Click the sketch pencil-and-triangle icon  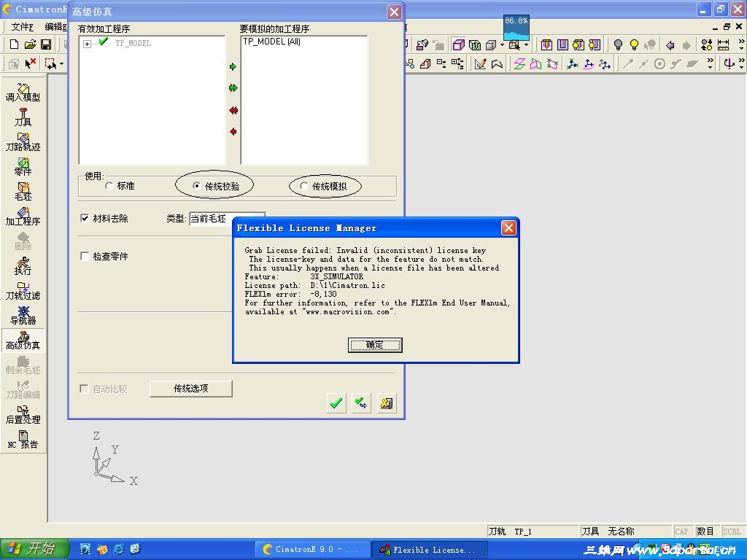coord(480,63)
